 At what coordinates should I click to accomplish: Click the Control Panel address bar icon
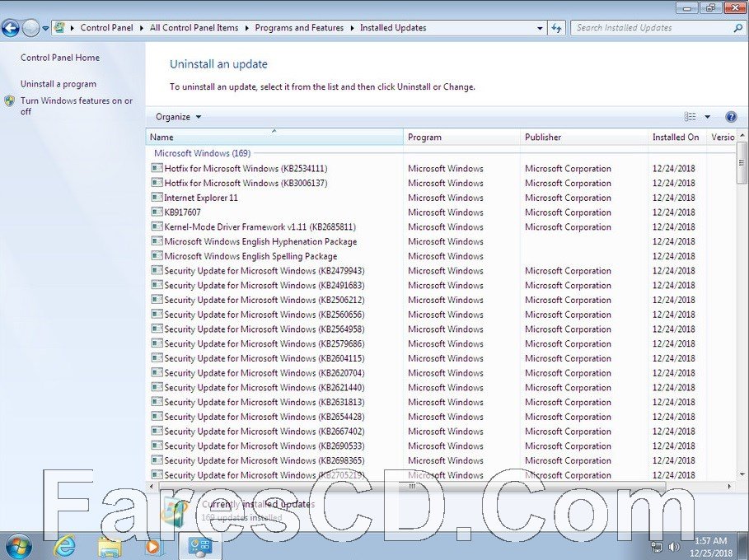point(59,28)
